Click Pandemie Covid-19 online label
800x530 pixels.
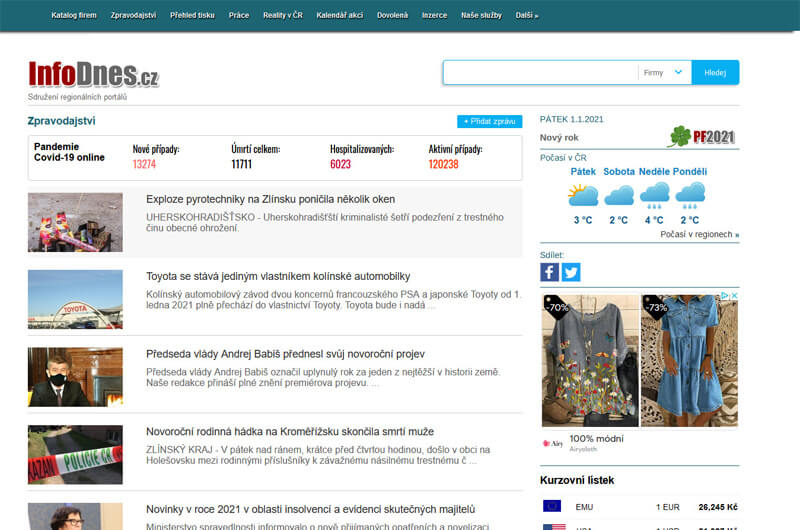tap(69, 152)
